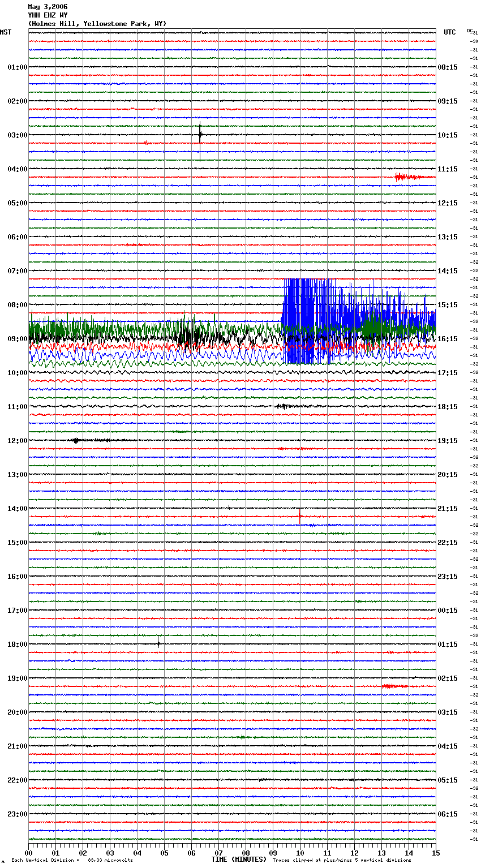481x868 pixels.
Task: Select minute tick label 10 on bottom axis
Action: (300, 853)
